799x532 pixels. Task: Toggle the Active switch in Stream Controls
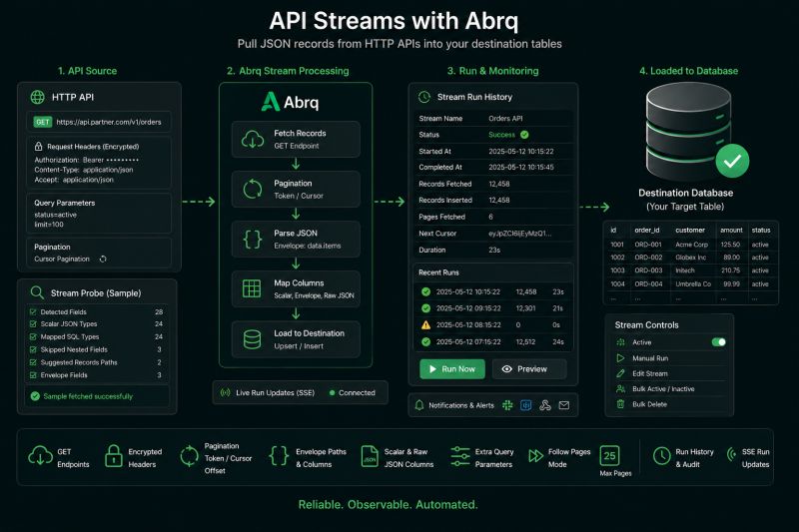pos(718,342)
